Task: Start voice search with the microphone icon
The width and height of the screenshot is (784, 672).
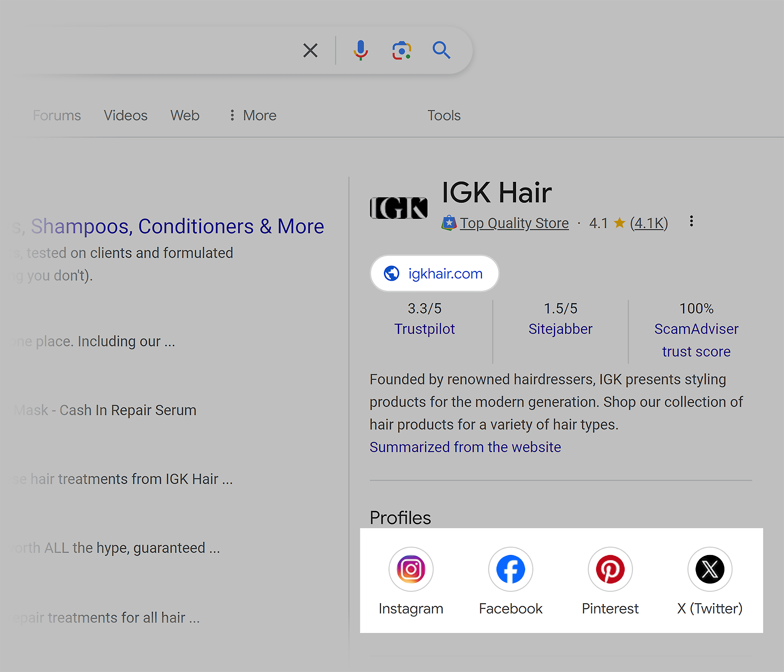Action: click(x=361, y=50)
